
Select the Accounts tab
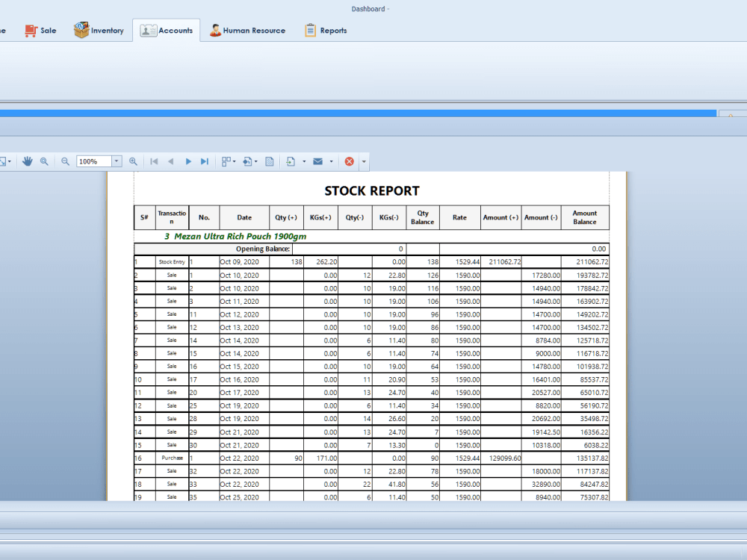point(167,31)
